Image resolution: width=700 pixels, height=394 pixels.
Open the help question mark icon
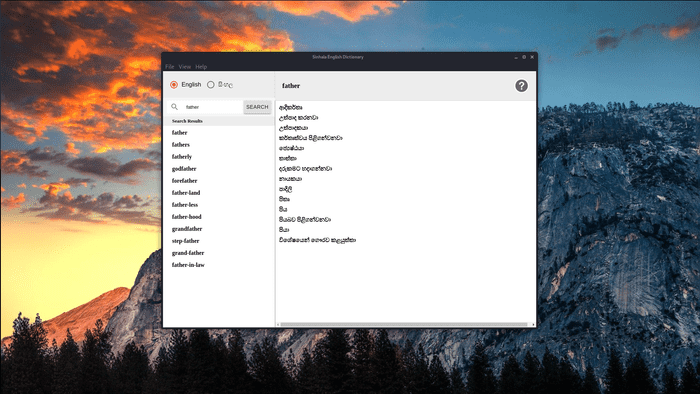(521, 86)
